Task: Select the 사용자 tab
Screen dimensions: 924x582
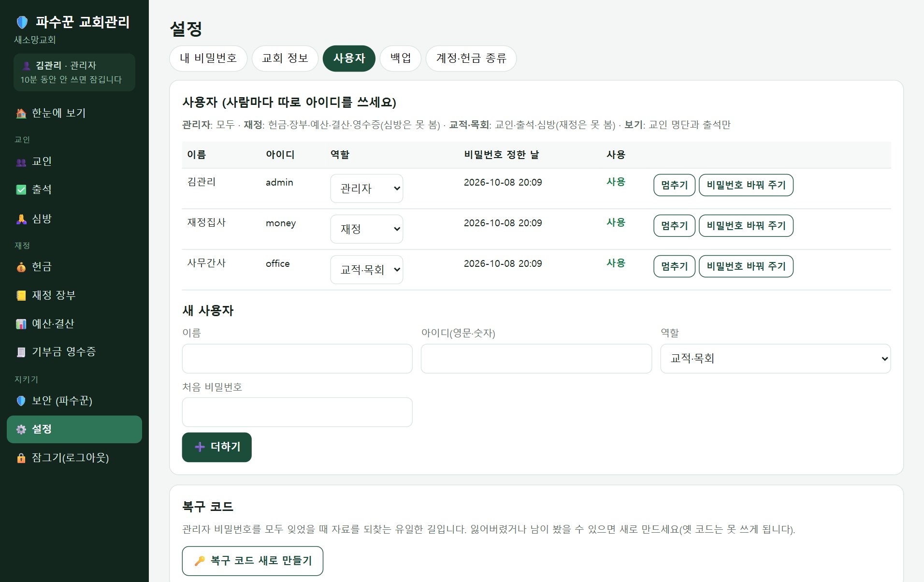Action: pos(349,58)
